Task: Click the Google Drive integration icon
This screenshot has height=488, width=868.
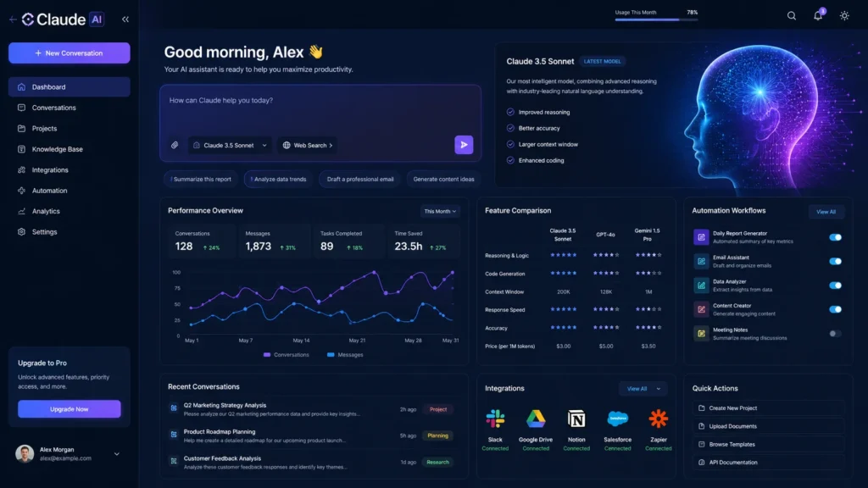Action: click(x=536, y=419)
